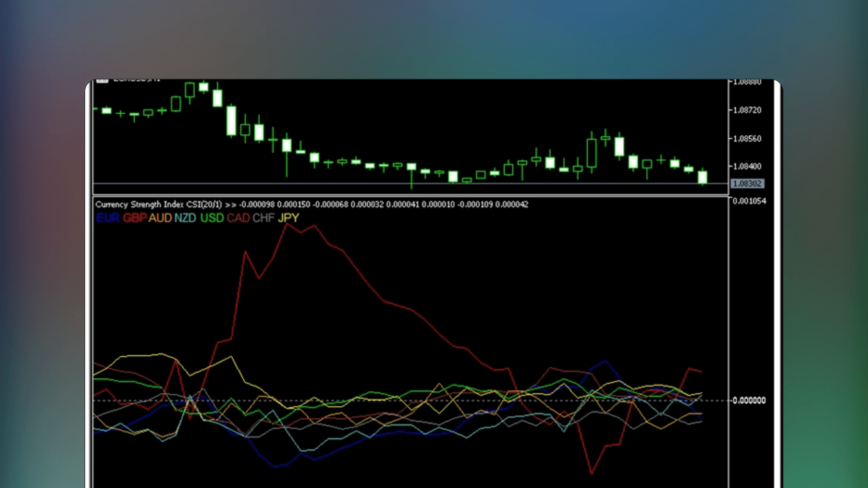This screenshot has height=488, width=868.
Task: Select the NZD legend label
Action: (x=185, y=218)
